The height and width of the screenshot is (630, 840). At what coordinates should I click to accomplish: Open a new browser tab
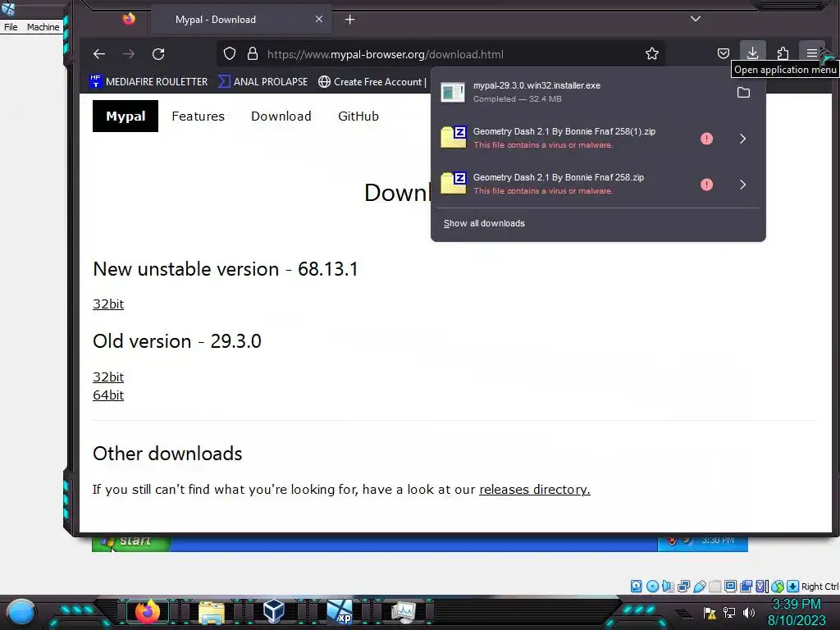coord(349,20)
